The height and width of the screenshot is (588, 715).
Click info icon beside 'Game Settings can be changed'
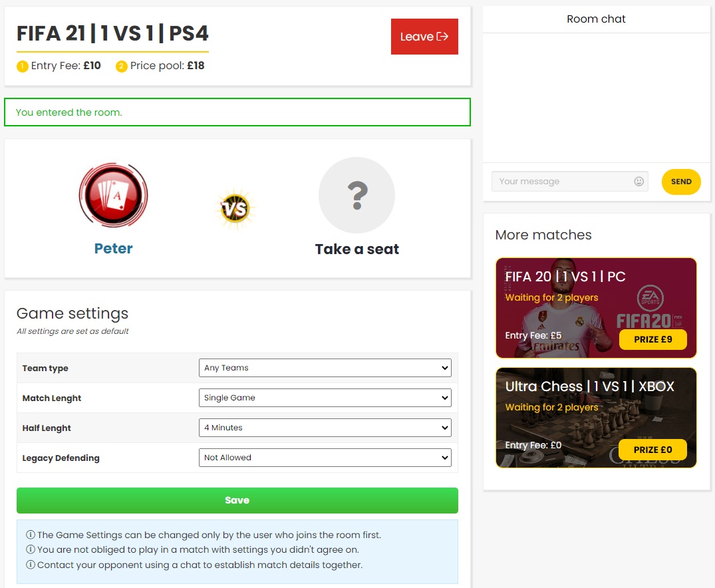point(31,535)
